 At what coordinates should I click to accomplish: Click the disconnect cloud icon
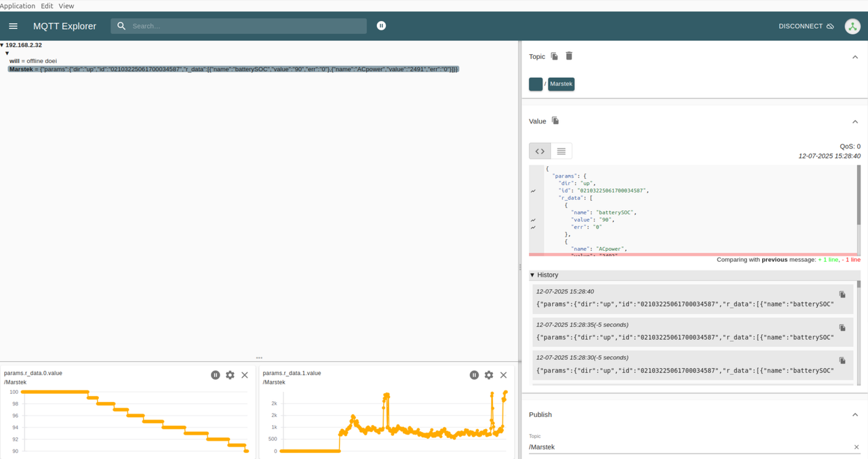[x=830, y=26]
